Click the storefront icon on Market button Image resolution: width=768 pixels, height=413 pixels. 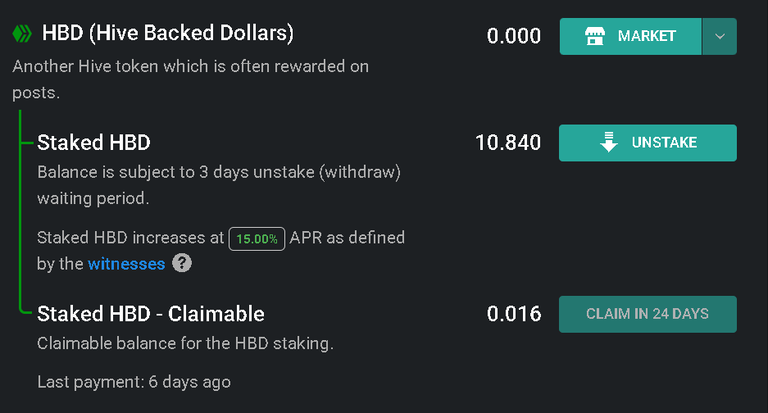click(595, 36)
